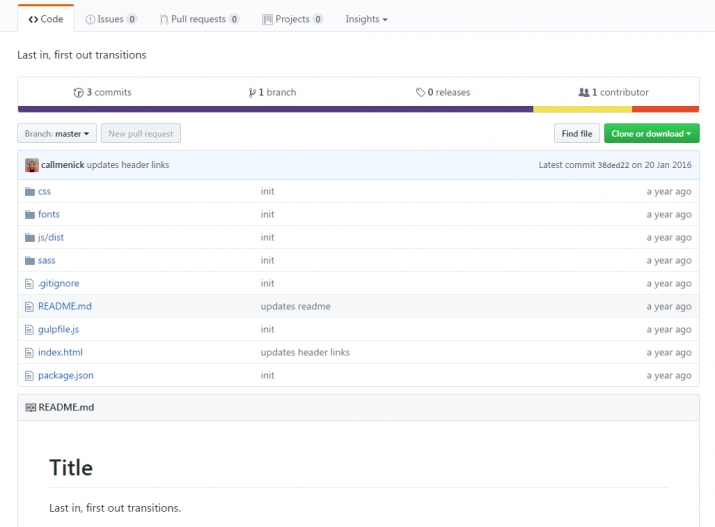This screenshot has height=527, width=715.
Task: Click the Projects board icon
Action: [x=267, y=19]
